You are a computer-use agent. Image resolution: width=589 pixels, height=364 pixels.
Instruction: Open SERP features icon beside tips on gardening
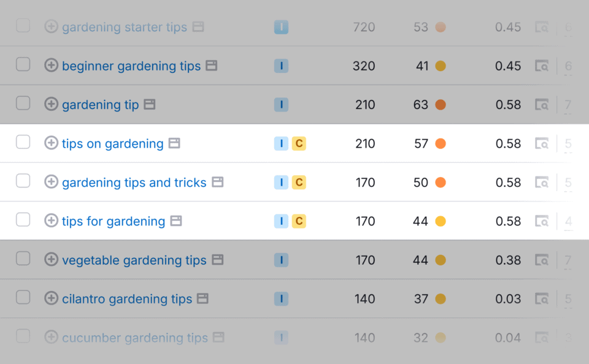174,143
